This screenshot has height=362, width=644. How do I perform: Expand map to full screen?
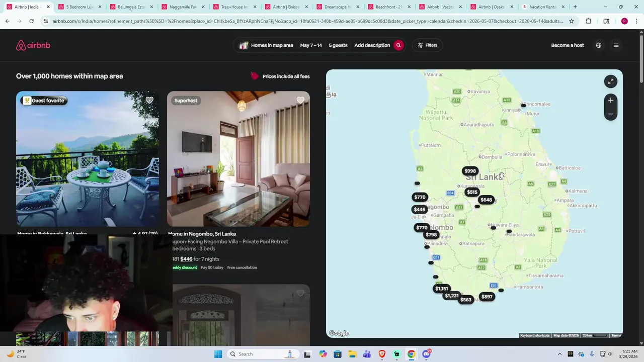610,81
